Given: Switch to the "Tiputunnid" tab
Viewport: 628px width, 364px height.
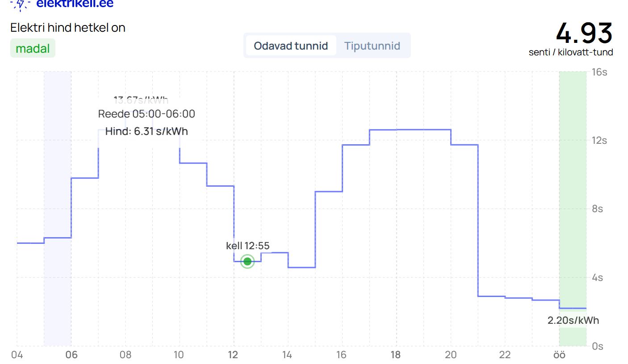Looking at the screenshot, I should [x=372, y=46].
